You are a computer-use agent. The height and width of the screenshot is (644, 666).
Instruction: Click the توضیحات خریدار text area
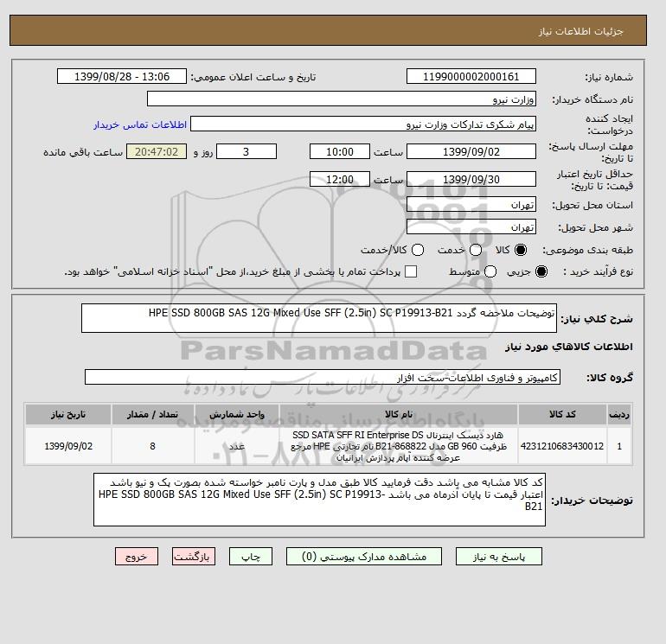(x=319, y=500)
